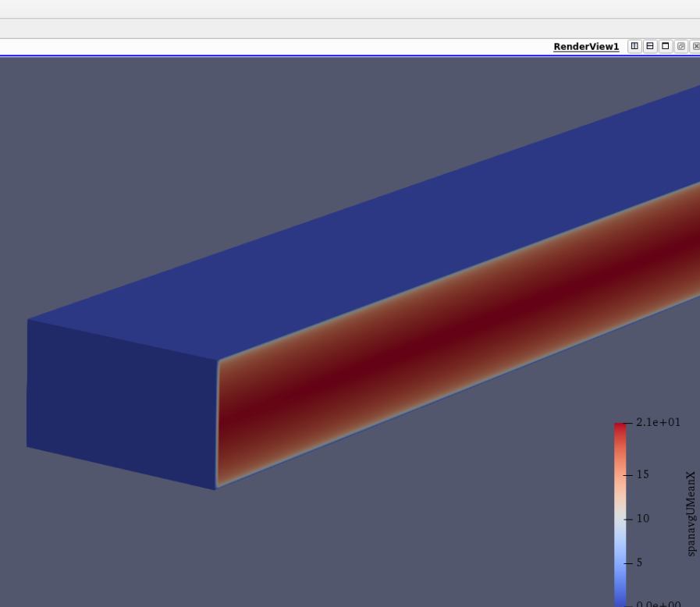
Task: Click the 10 tick label on legend
Action: [643, 518]
